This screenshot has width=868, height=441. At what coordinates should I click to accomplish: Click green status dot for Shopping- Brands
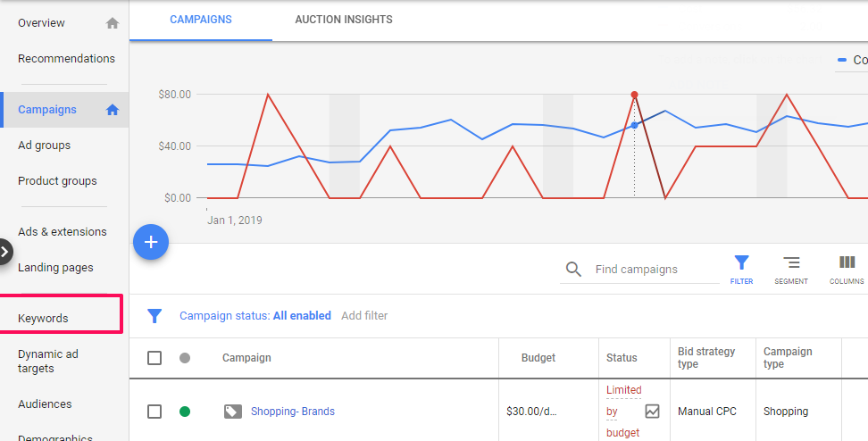pyautogui.click(x=185, y=412)
